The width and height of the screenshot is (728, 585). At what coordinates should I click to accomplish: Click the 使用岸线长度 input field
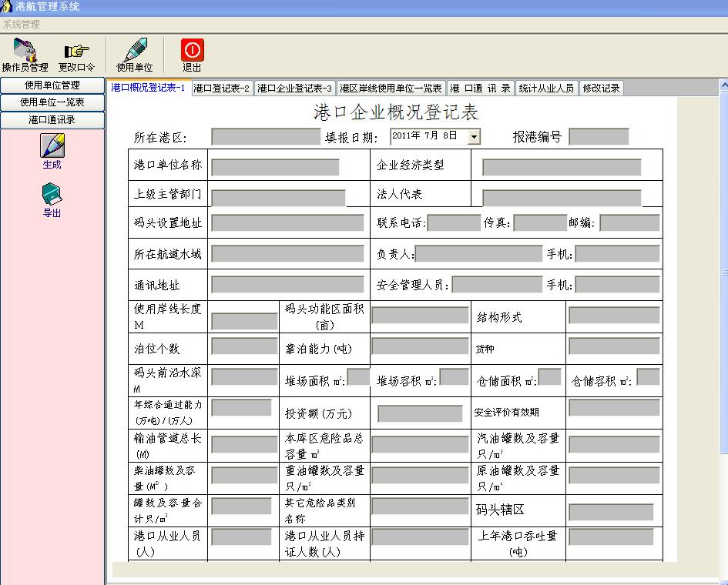(245, 320)
